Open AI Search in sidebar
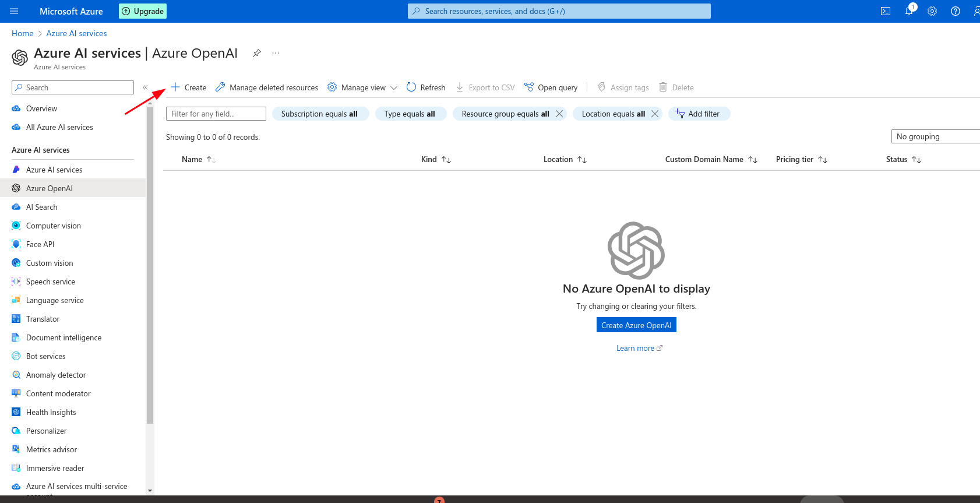Viewport: 980px width, 503px height. pyautogui.click(x=73, y=207)
